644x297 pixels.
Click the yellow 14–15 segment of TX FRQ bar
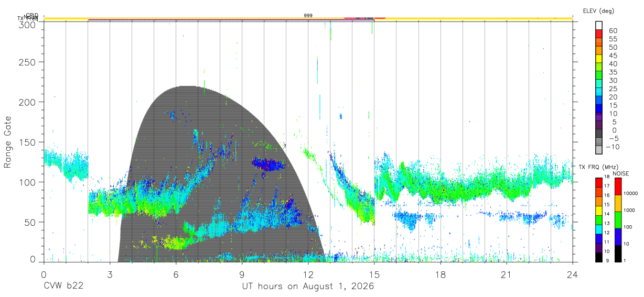tap(599, 210)
